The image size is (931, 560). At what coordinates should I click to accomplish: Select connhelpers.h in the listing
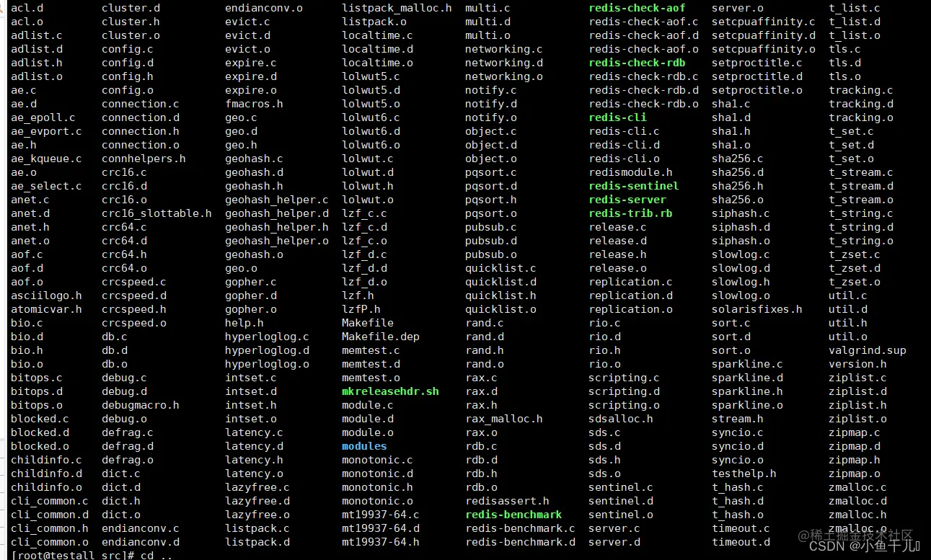coord(144,159)
